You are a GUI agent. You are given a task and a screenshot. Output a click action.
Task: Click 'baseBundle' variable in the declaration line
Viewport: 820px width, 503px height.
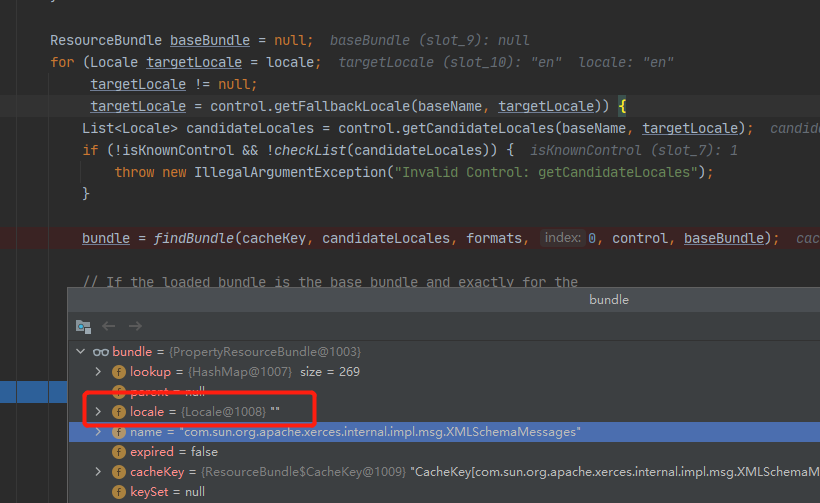pyautogui.click(x=210, y=40)
